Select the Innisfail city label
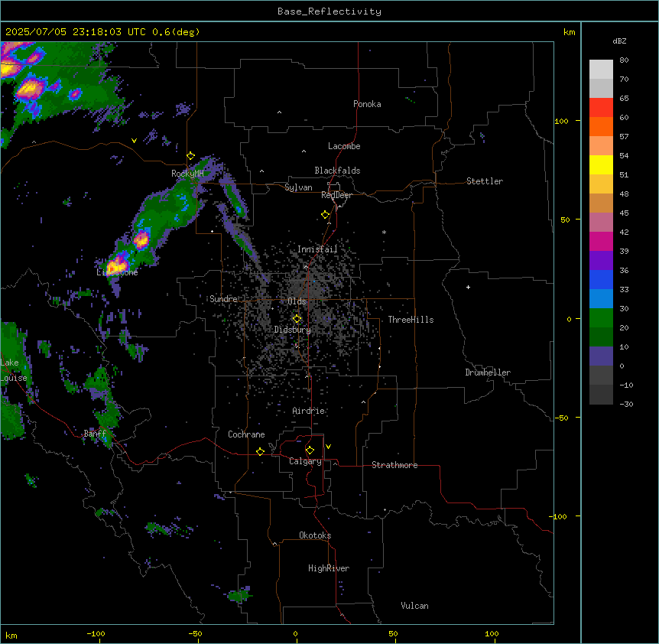This screenshot has height=644, width=659. click(x=317, y=249)
